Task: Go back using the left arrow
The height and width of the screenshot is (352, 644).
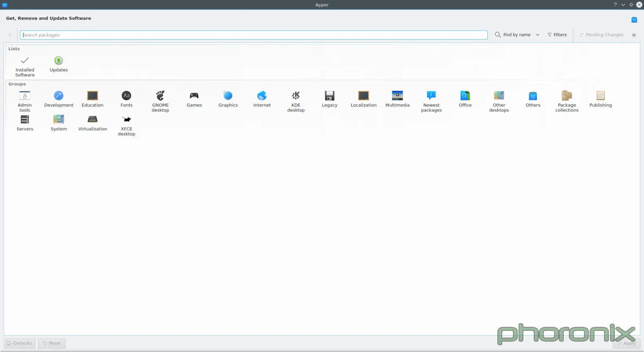Action: [10, 35]
